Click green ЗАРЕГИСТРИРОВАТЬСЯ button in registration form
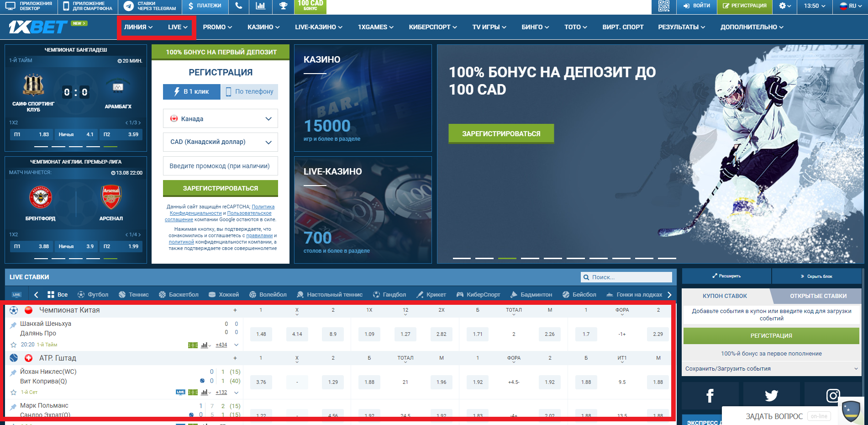Image resolution: width=868 pixels, height=425 pixels. coord(221,188)
